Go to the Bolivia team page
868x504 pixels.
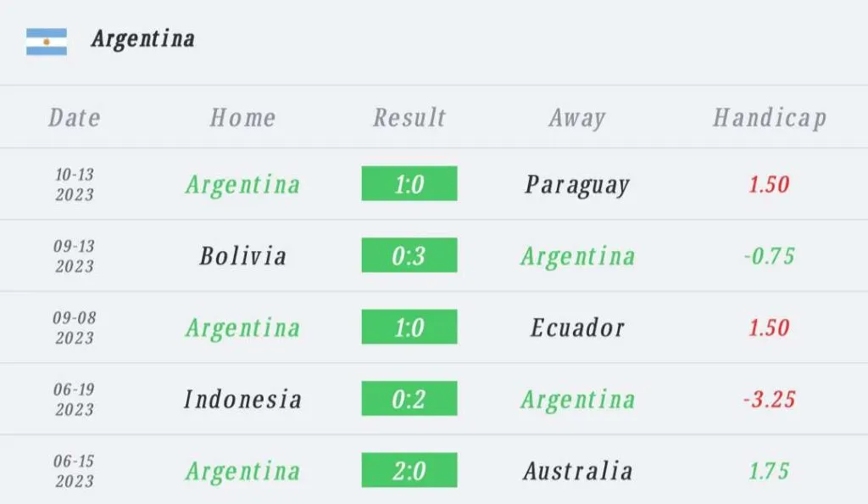point(242,255)
